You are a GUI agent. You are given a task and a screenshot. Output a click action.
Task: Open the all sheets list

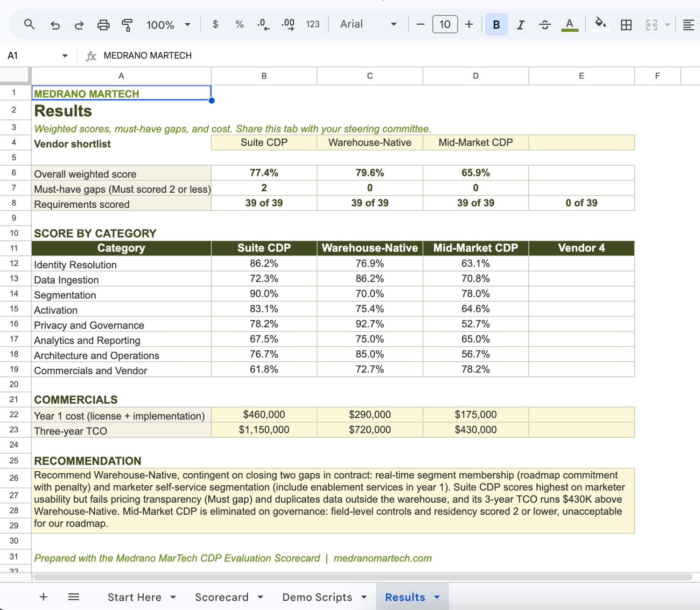(x=74, y=597)
